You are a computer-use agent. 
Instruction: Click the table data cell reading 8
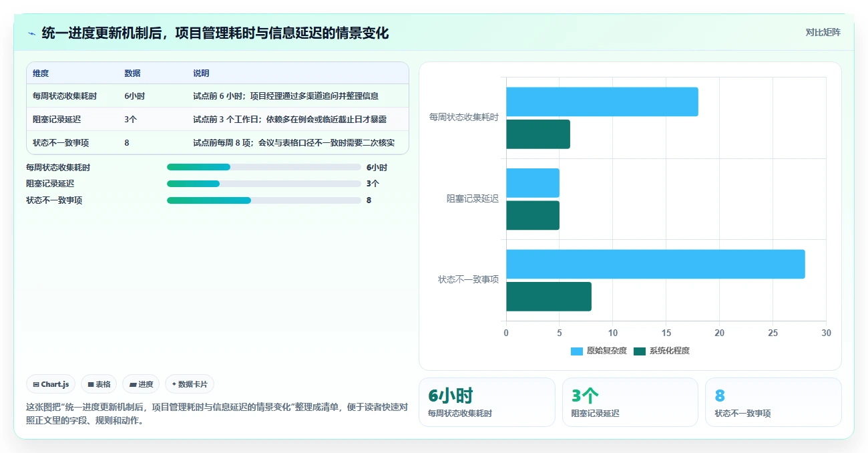pos(127,143)
